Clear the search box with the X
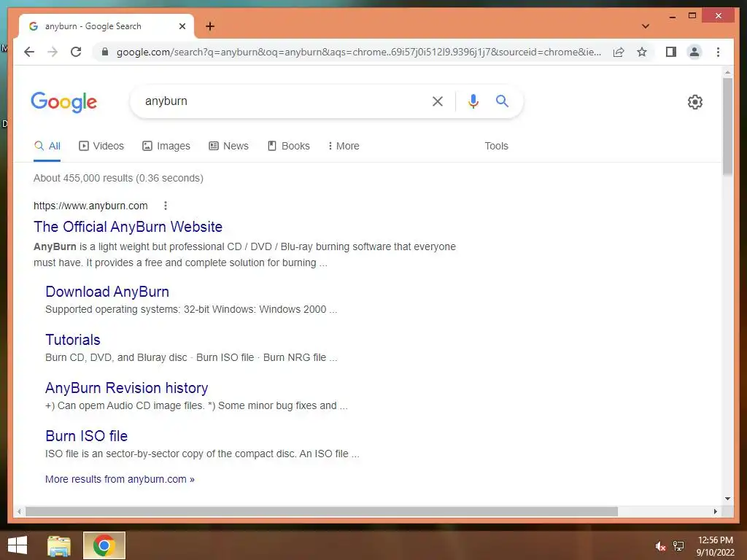747x560 pixels. click(x=438, y=101)
